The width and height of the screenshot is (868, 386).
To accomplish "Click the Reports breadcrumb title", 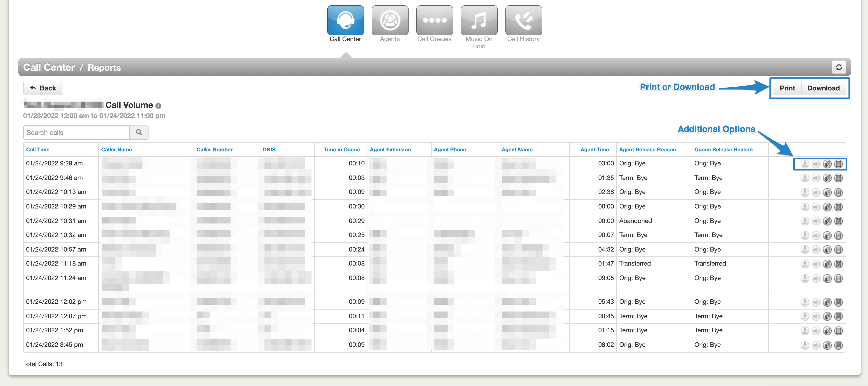I will 104,67.
